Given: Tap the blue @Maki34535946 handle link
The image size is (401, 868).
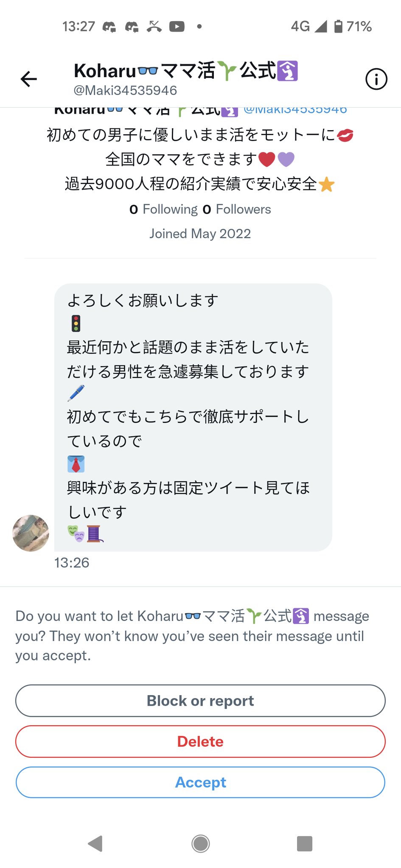Looking at the screenshot, I should point(295,110).
